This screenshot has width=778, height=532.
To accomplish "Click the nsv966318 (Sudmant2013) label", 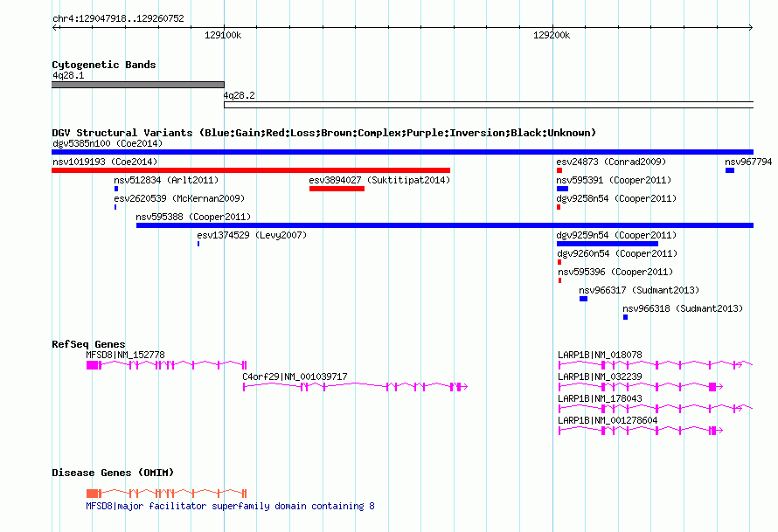I will (x=683, y=308).
